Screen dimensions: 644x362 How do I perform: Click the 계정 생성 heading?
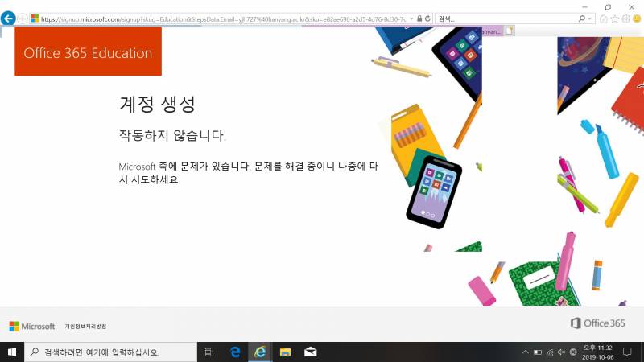(x=157, y=104)
